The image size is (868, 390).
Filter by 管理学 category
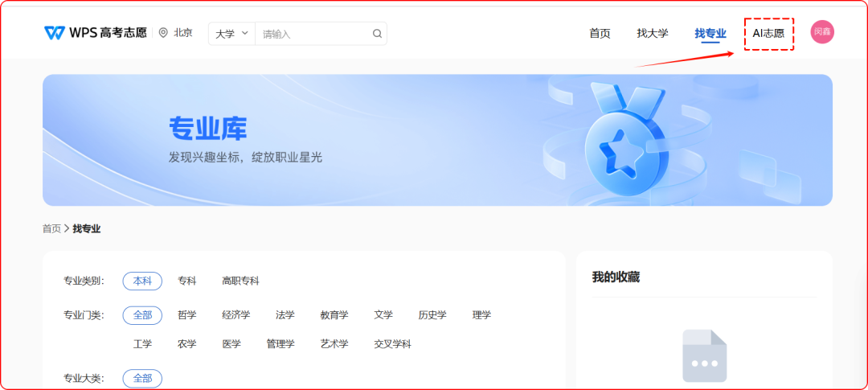click(x=280, y=344)
